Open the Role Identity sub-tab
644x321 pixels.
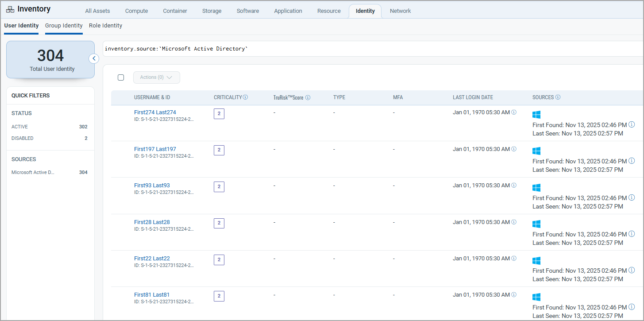click(105, 26)
